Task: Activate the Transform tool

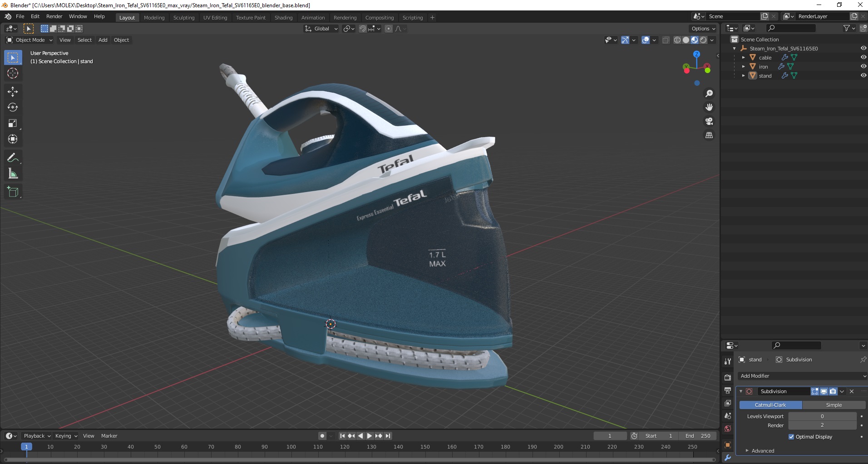Action: point(13,139)
